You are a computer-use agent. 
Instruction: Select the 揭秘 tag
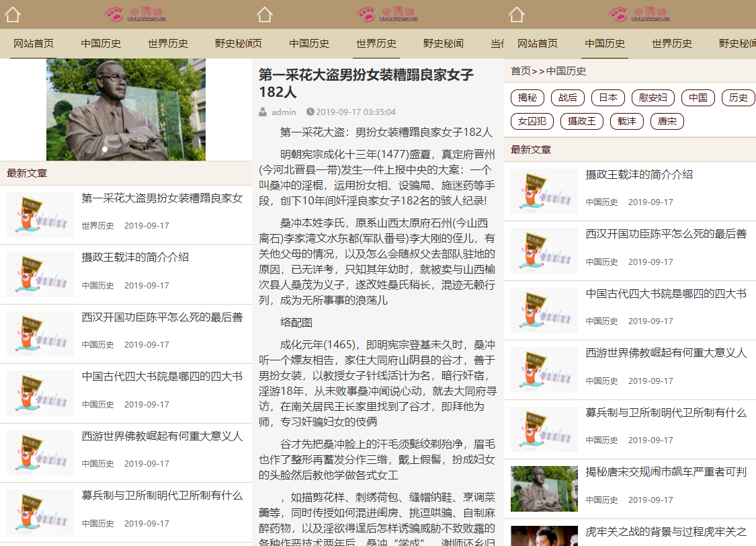pyautogui.click(x=528, y=98)
